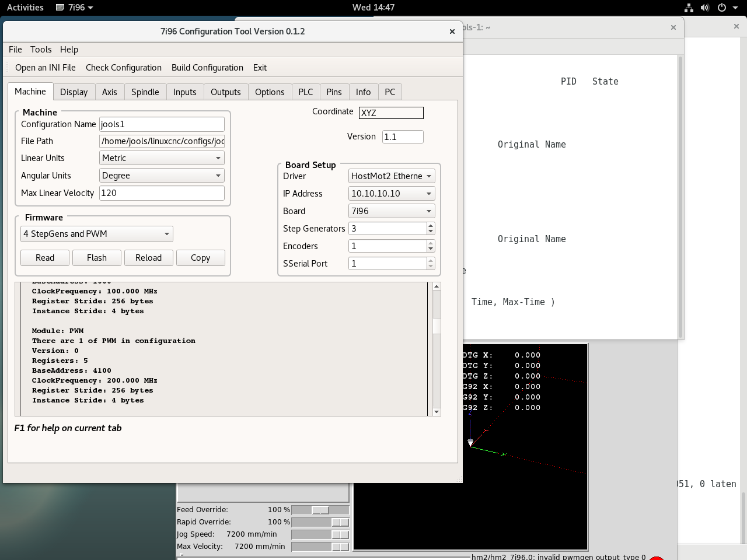Click the Read firmware button

45,258
